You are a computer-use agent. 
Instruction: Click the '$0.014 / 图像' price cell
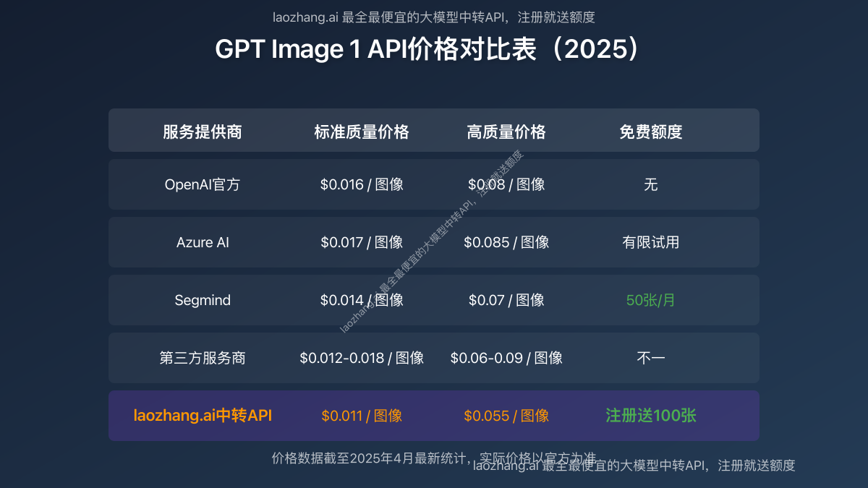point(362,300)
